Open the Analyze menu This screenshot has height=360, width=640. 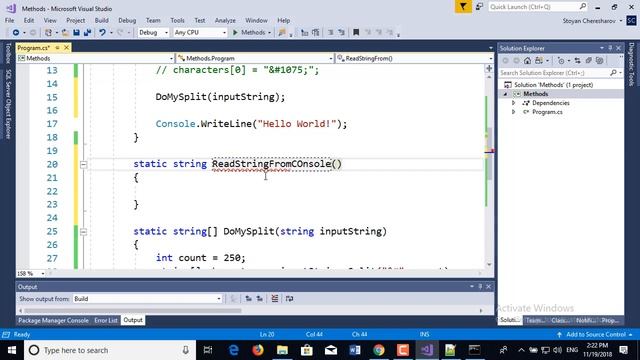225,20
